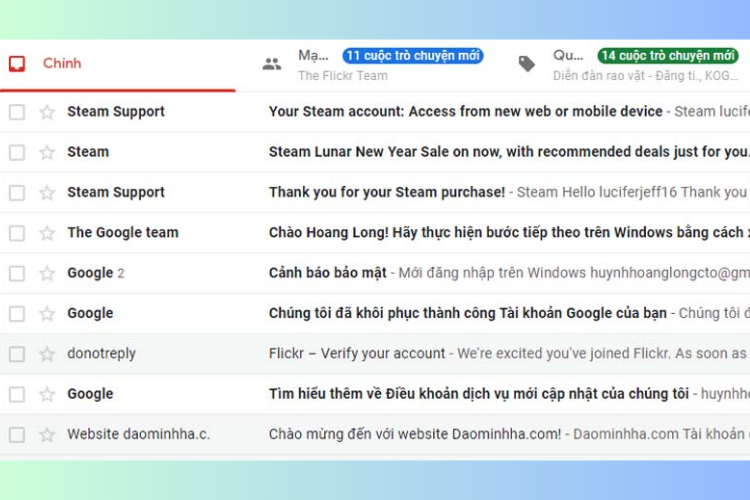Viewport: 750px width, 500px height.
Task: Select the checkbox for the Website daominhha.c. email
Action: point(17,435)
